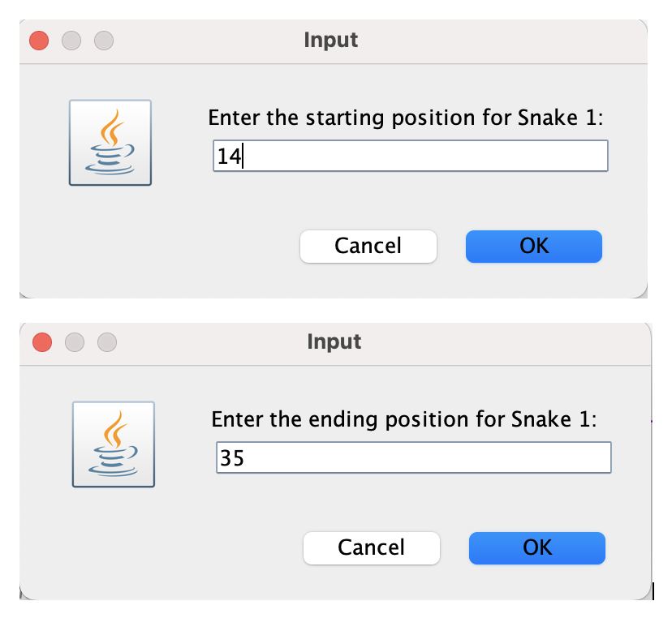Image resolution: width=672 pixels, height=631 pixels.
Task: Click the gray zoom button of starting dialog
Action: 104,39
